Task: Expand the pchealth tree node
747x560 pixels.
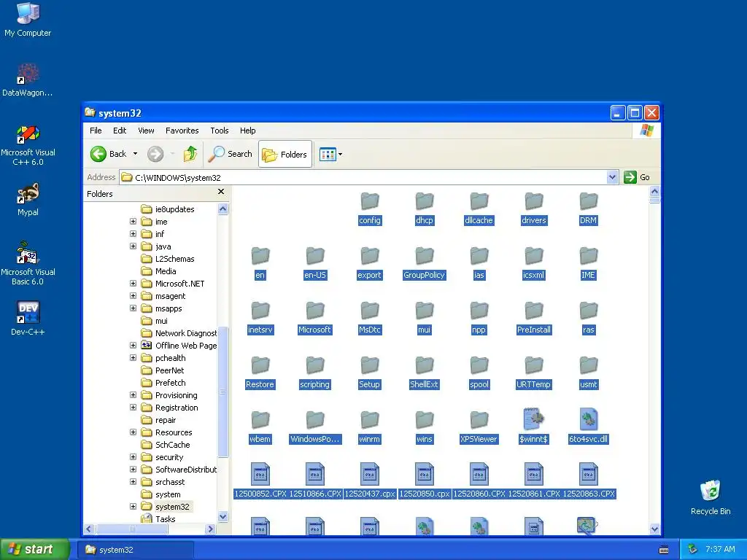Action: (133, 357)
